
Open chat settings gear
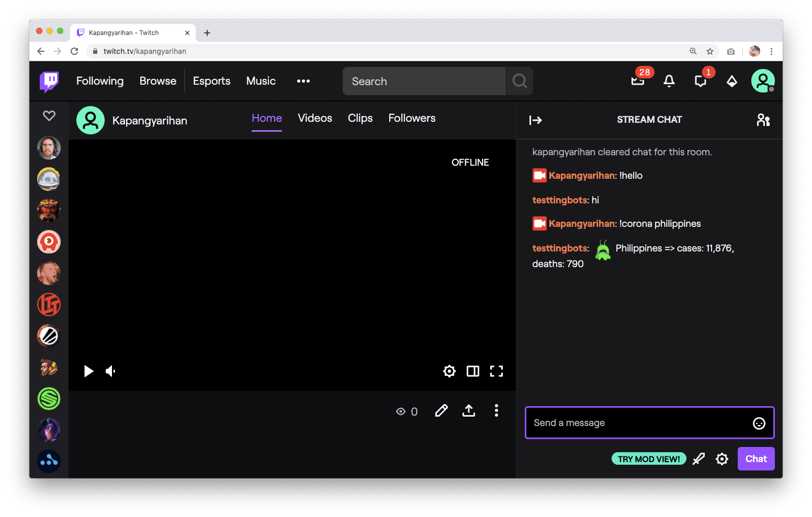tap(721, 458)
